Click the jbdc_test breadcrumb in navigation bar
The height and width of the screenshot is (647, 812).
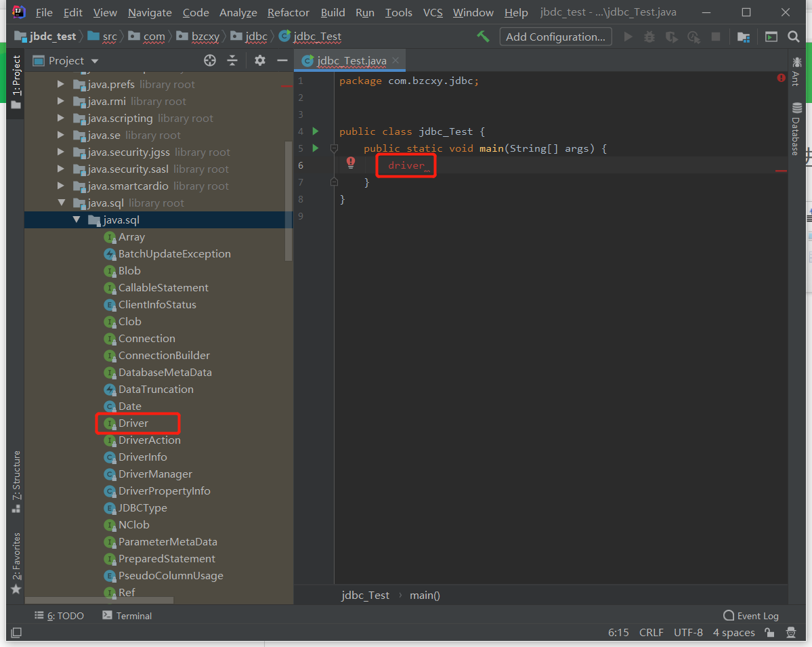46,37
